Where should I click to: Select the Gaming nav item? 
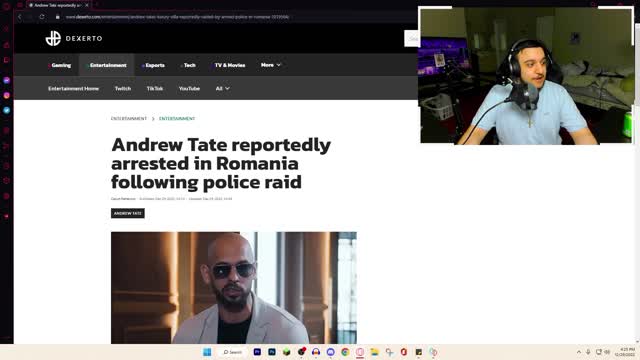(x=60, y=65)
